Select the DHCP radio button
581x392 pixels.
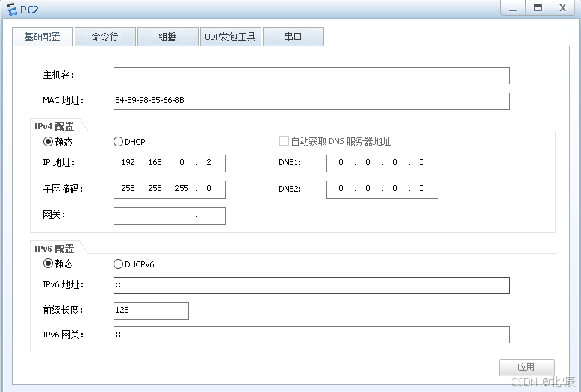click(118, 142)
